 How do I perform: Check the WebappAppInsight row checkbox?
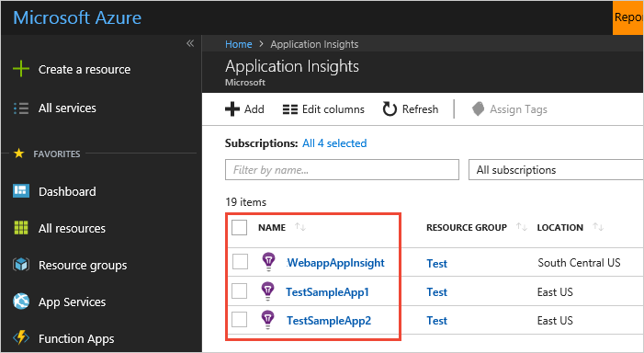(x=241, y=262)
